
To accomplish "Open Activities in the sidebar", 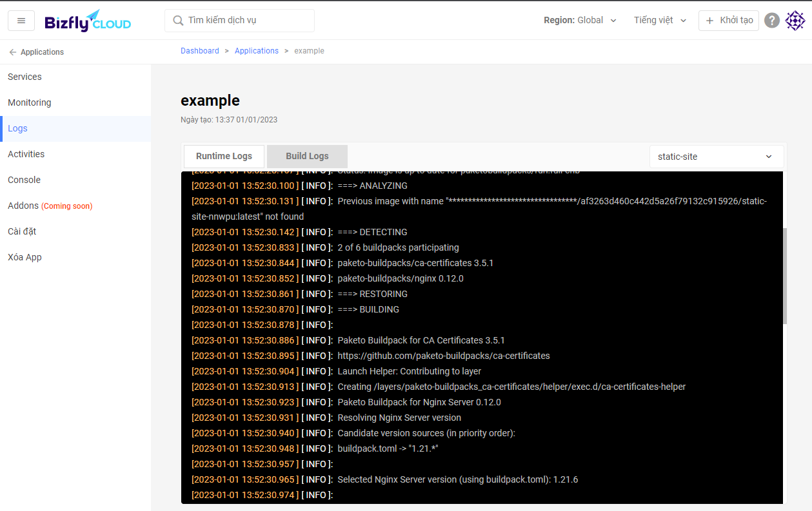I will click(26, 154).
